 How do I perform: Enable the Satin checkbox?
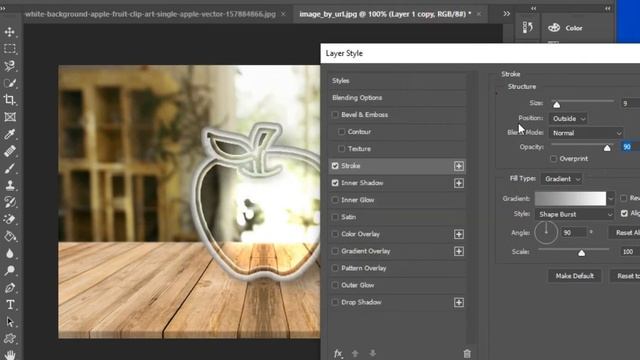pyautogui.click(x=335, y=217)
